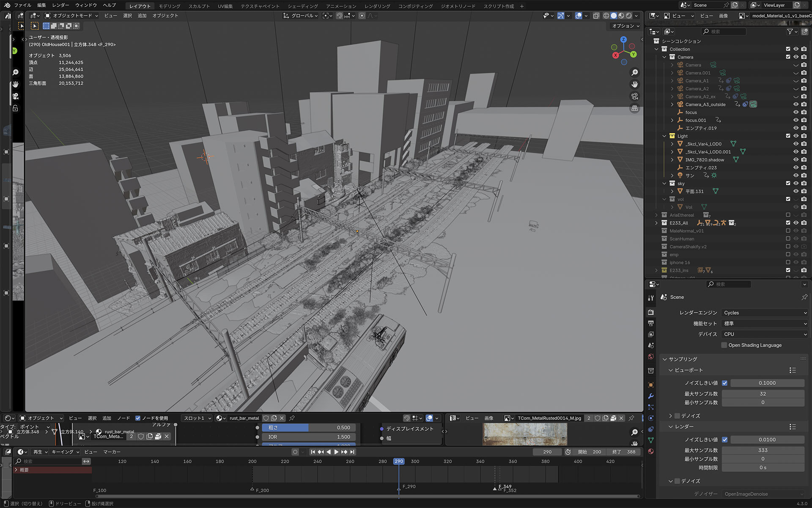Open the Render menu in top bar
Image resolution: width=812 pixels, height=508 pixels.
coord(60,5)
